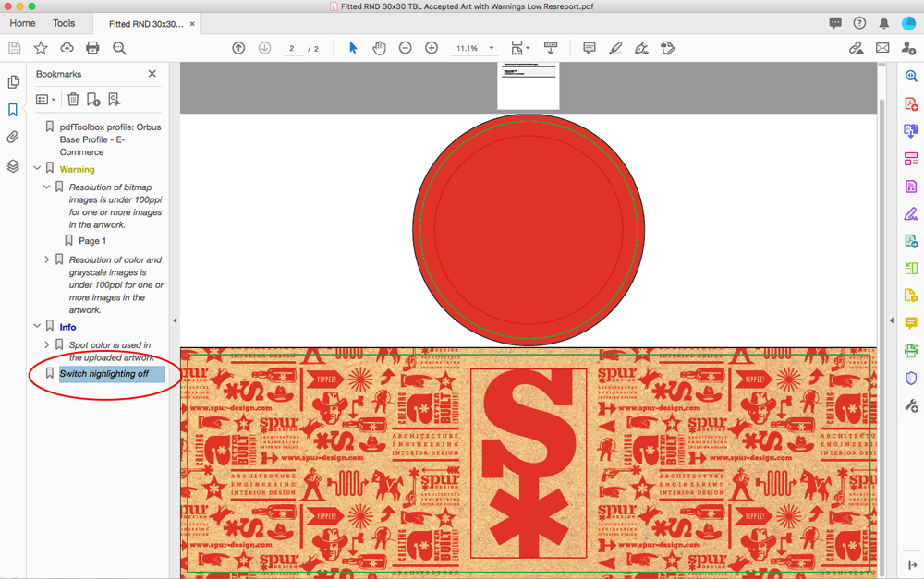Switch to the Tools tab
The height and width of the screenshot is (579, 924).
pyautogui.click(x=64, y=23)
